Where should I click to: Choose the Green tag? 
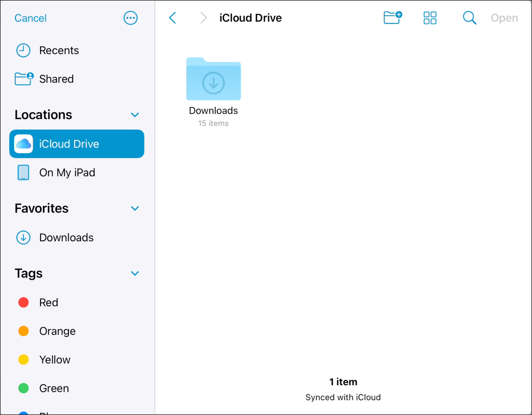(x=77, y=388)
